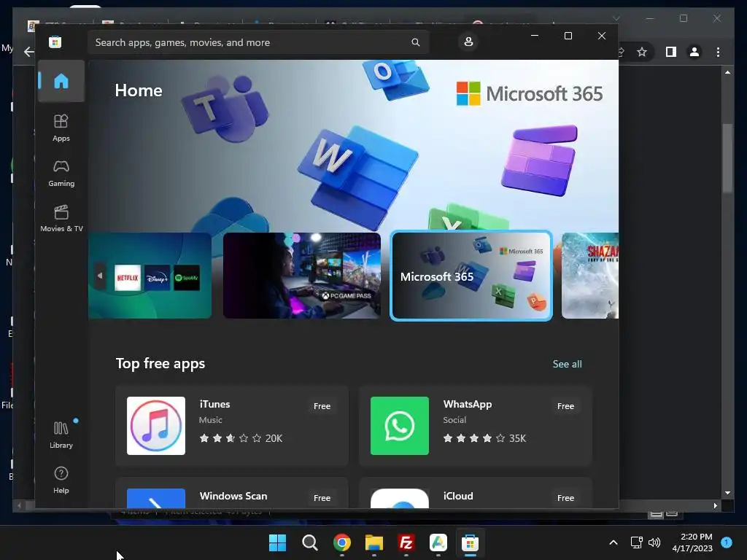Select the Shazam movie carousel card
The height and width of the screenshot is (560, 747).
coord(589,275)
